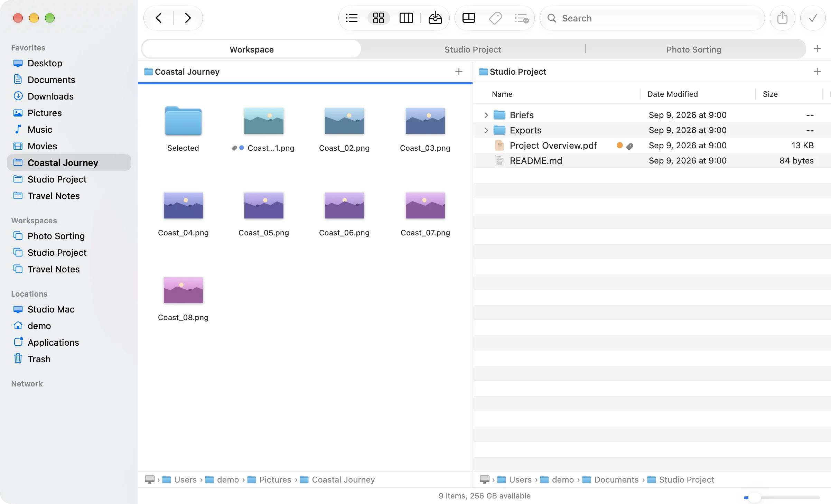Open Travel Notes workspace in sidebar
The height and width of the screenshot is (504, 831).
[x=69, y=269]
